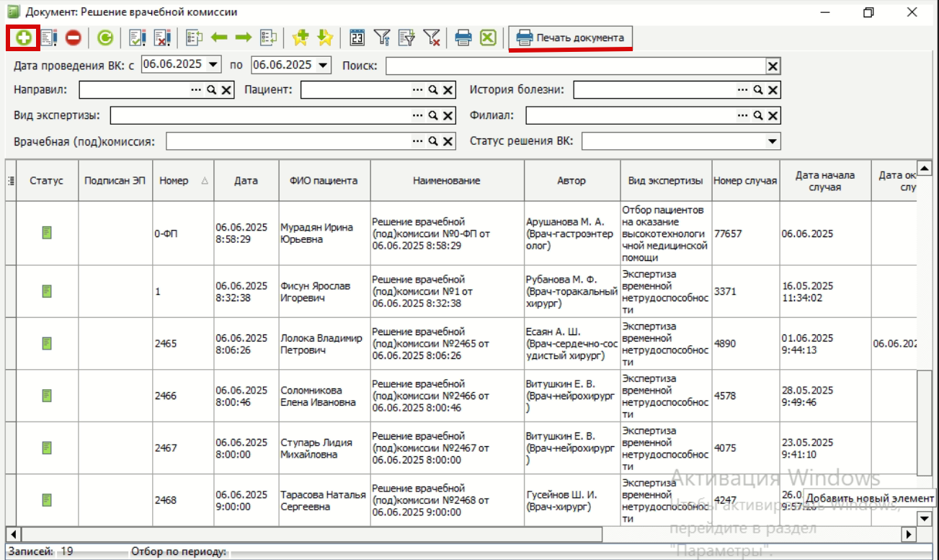Click magnifier icon in Вид экспертизы field
This screenshot has height=560, width=939.
point(433,115)
